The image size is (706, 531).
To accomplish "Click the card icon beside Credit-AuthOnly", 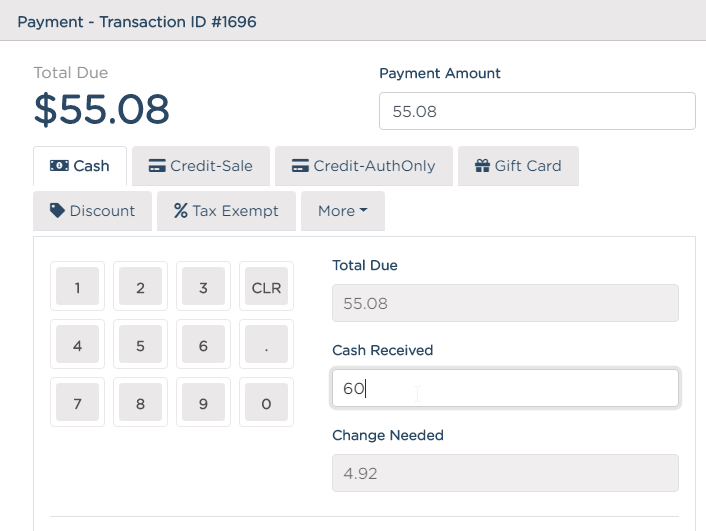I will coord(300,166).
